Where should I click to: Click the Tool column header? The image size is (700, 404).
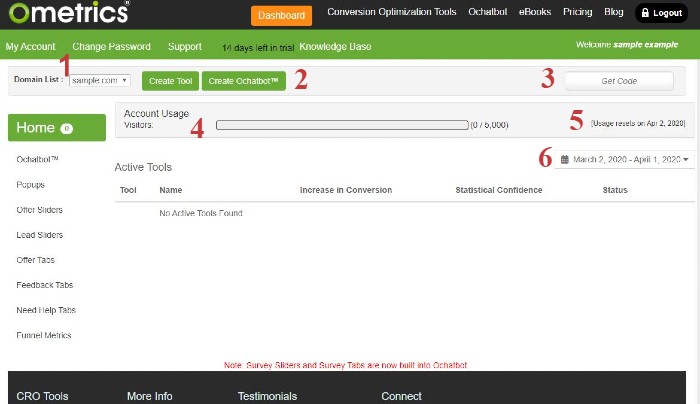click(128, 190)
